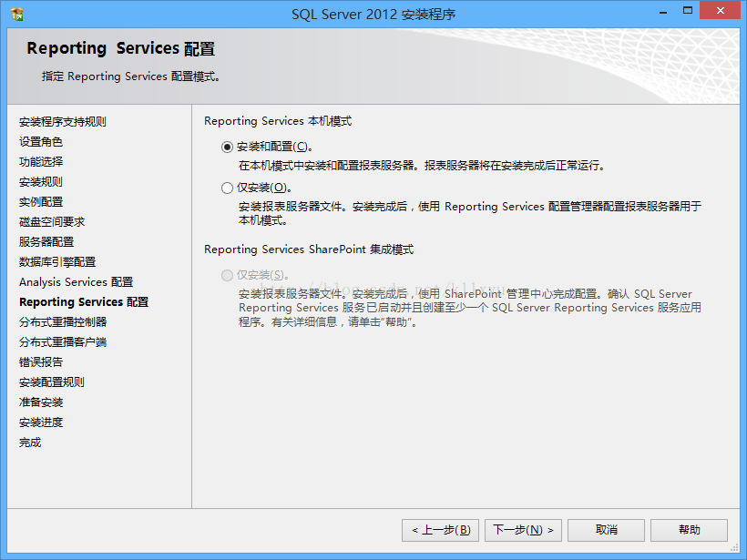The height and width of the screenshot is (560, 747).
Task: Select 安装规则 step in sidebar
Action: tap(41, 182)
